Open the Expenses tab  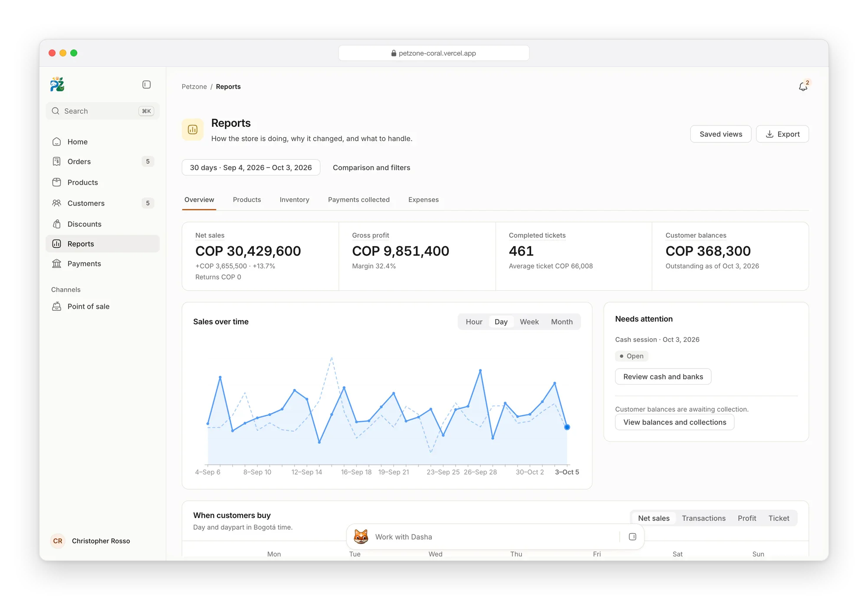(423, 200)
